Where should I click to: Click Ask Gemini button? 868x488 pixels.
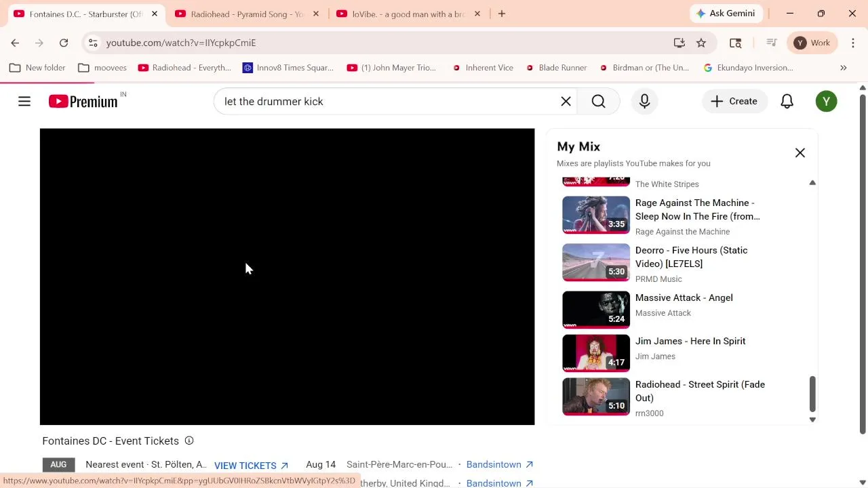pos(726,14)
